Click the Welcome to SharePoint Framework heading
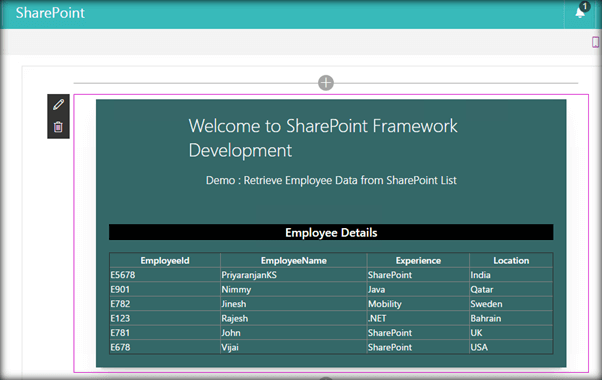The image size is (602, 380). 323,138
